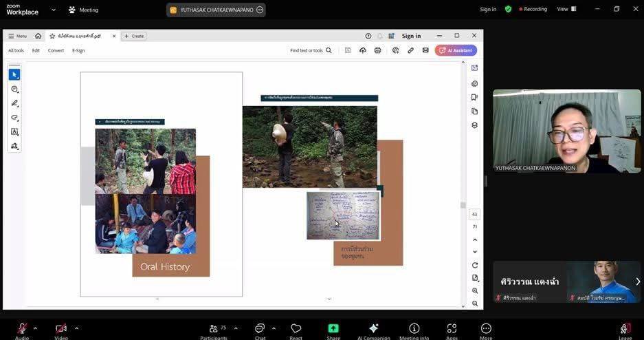Expand audio options caret next to Audio
The width and height of the screenshot is (644, 340).
tap(35, 328)
